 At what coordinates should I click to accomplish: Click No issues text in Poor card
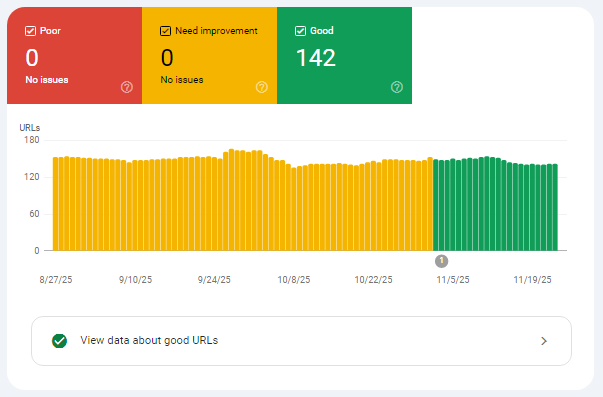[x=47, y=80]
